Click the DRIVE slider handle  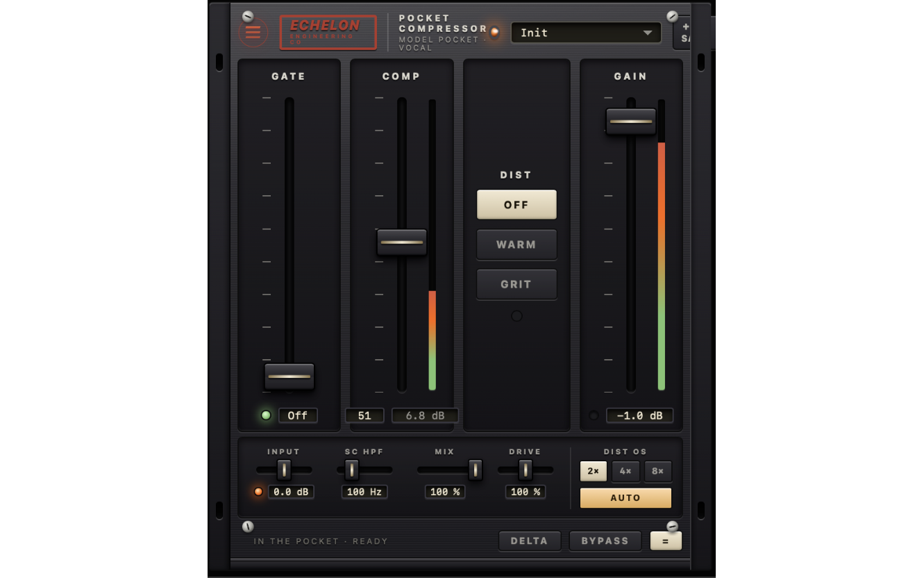[526, 470]
